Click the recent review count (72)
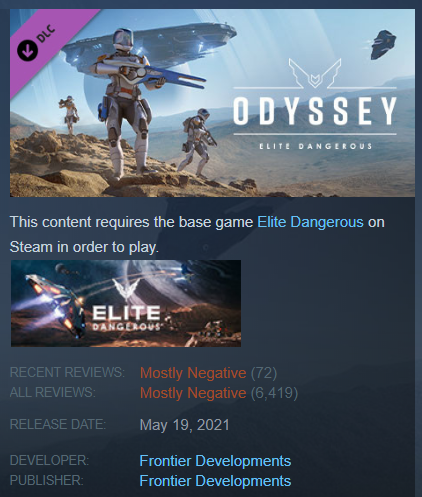 tap(264, 373)
